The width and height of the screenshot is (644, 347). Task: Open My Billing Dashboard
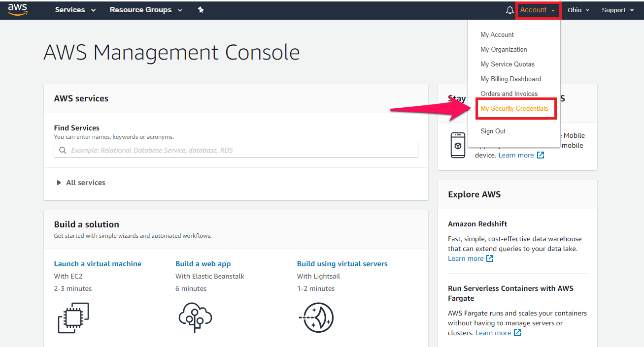[x=510, y=79]
